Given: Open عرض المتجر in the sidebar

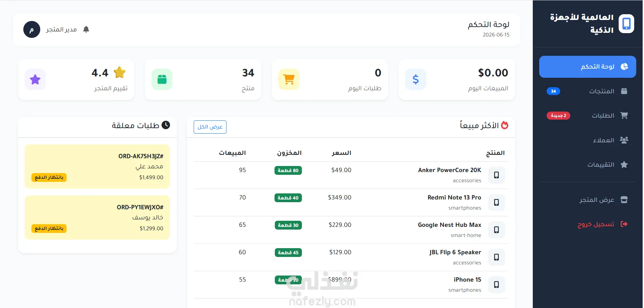Looking at the screenshot, I should click(x=588, y=200).
